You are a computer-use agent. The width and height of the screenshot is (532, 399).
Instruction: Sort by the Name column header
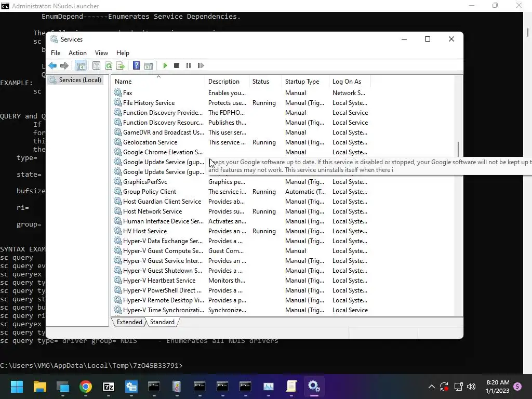(x=158, y=82)
